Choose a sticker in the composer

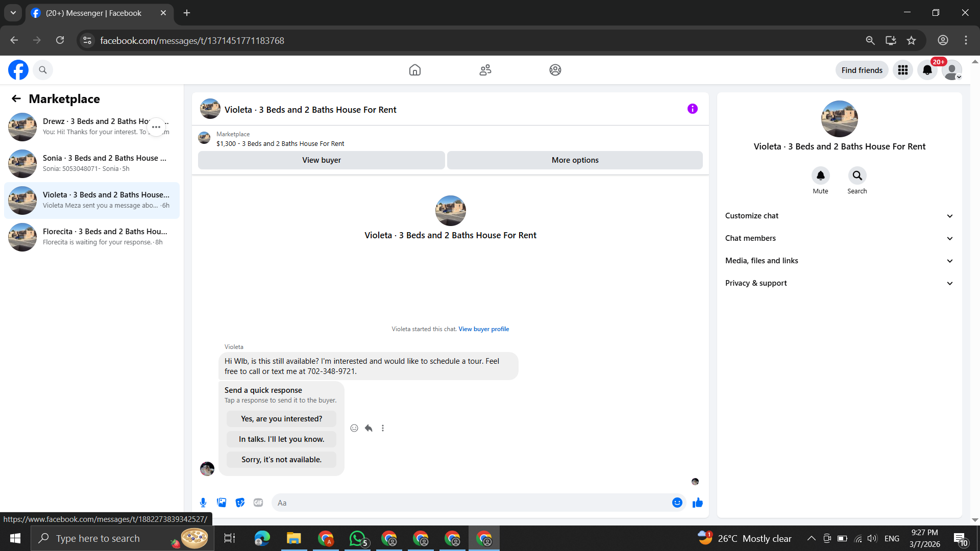pyautogui.click(x=240, y=503)
